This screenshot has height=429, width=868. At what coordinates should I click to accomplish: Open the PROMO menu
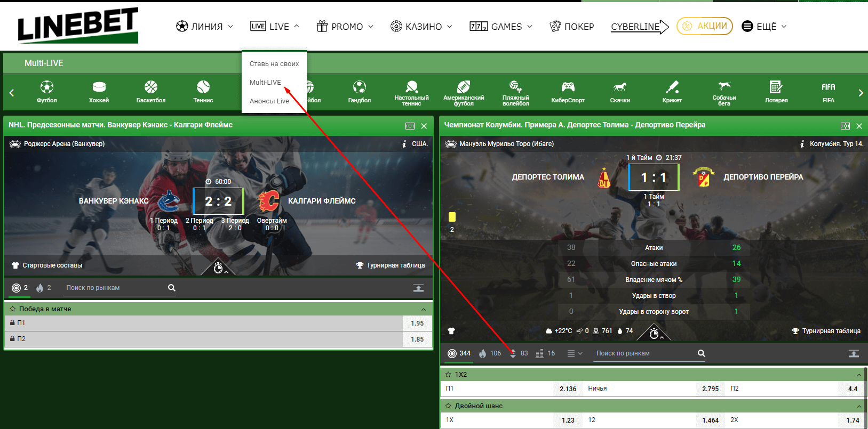tap(345, 26)
